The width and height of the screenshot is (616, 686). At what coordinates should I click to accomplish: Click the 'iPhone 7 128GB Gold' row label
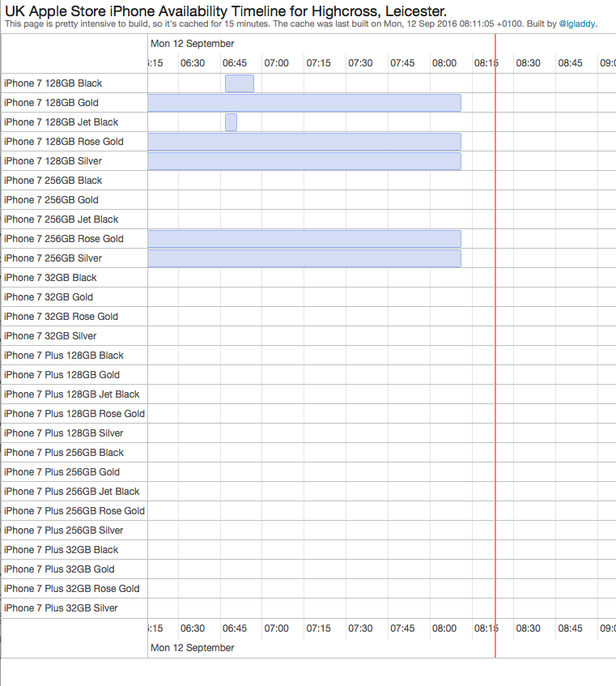pos(51,102)
